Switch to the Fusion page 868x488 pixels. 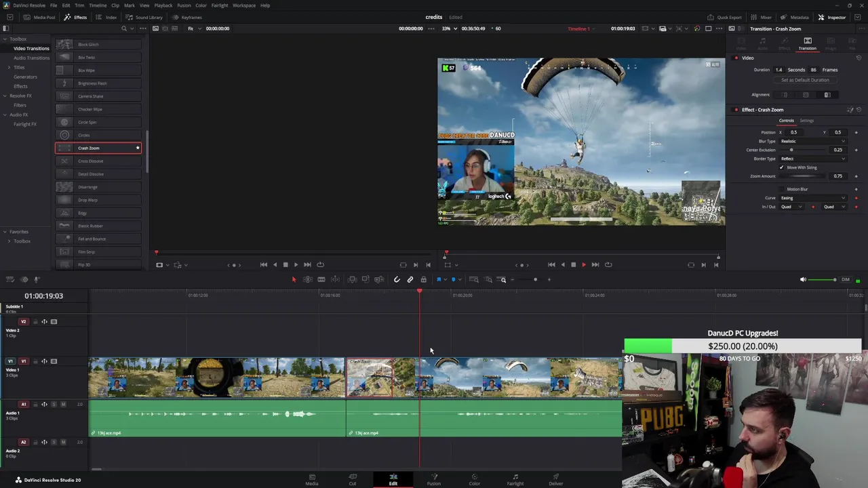(433, 479)
